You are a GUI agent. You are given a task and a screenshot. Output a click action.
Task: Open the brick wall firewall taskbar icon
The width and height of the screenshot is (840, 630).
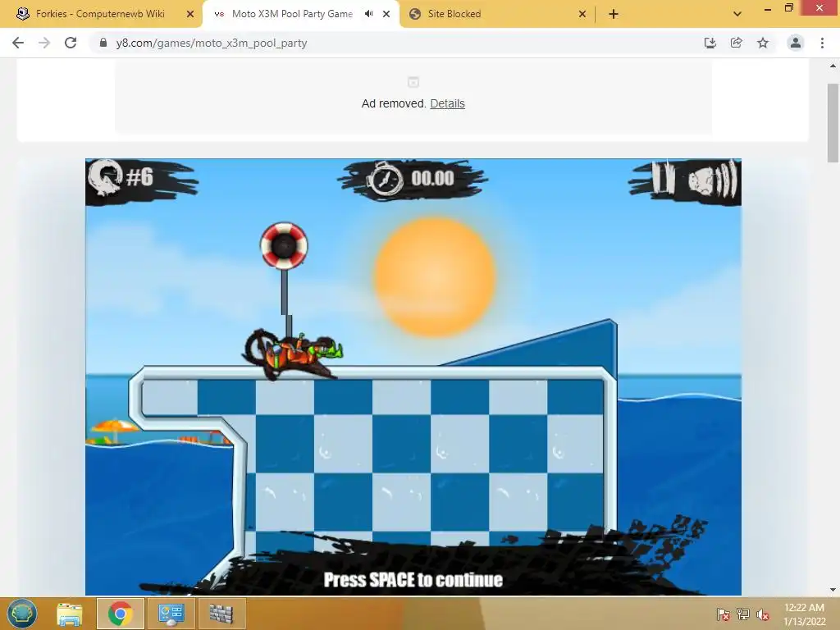point(221,614)
